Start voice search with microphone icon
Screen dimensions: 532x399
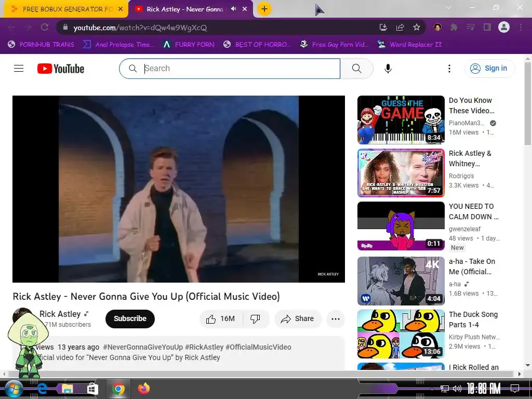(388, 69)
